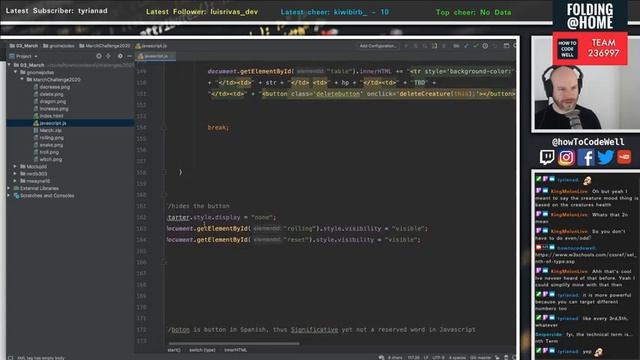Click the LF line separator status entry
This screenshot has width=640, height=360.
(x=426, y=358)
